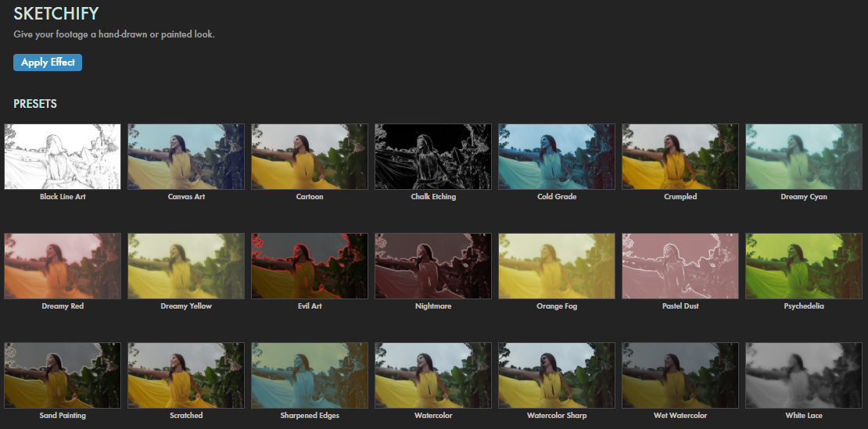Screen dimensions: 868x429
Task: Click the 'Wet Watercolor' caption text
Action: click(x=680, y=416)
